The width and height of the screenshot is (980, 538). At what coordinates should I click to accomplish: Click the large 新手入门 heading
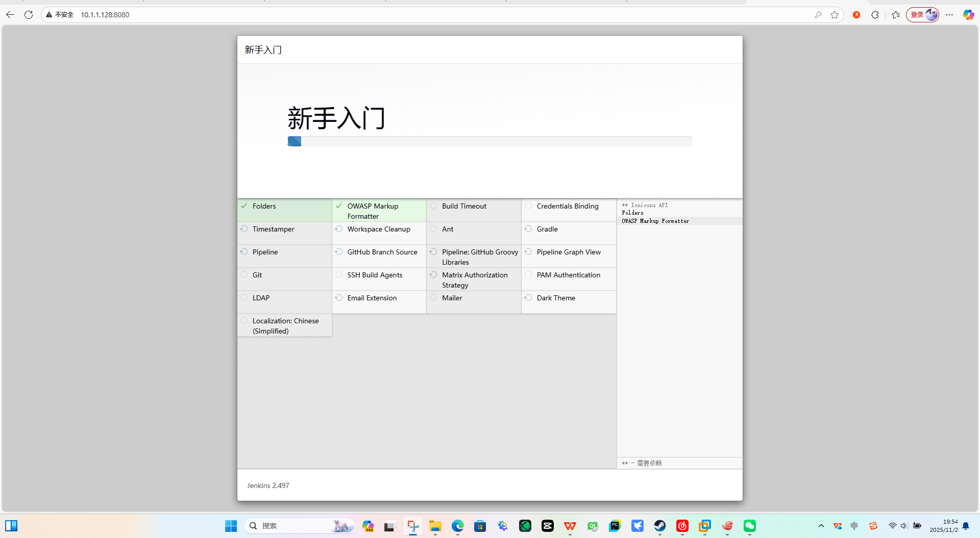336,118
